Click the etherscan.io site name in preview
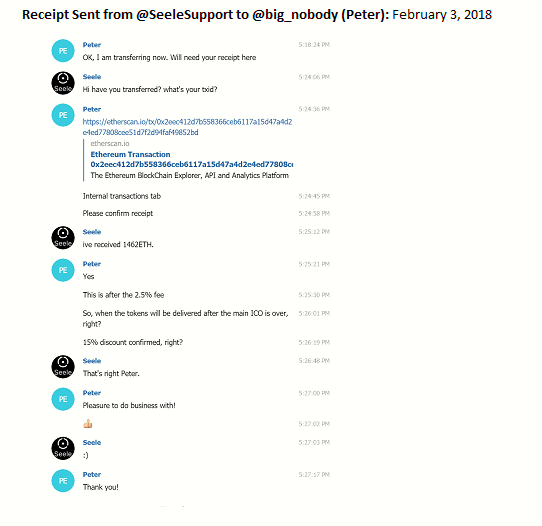542x526 pixels. pos(110,143)
